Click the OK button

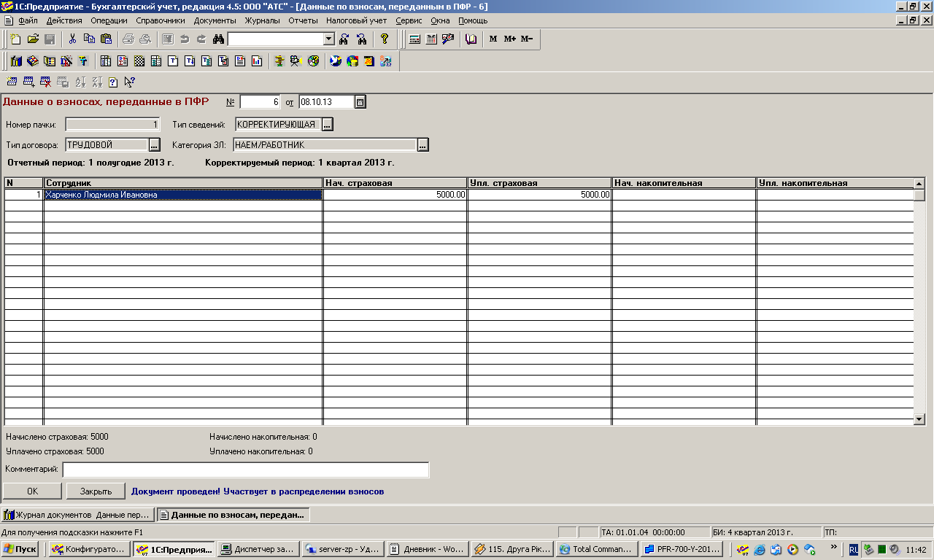coord(32,491)
